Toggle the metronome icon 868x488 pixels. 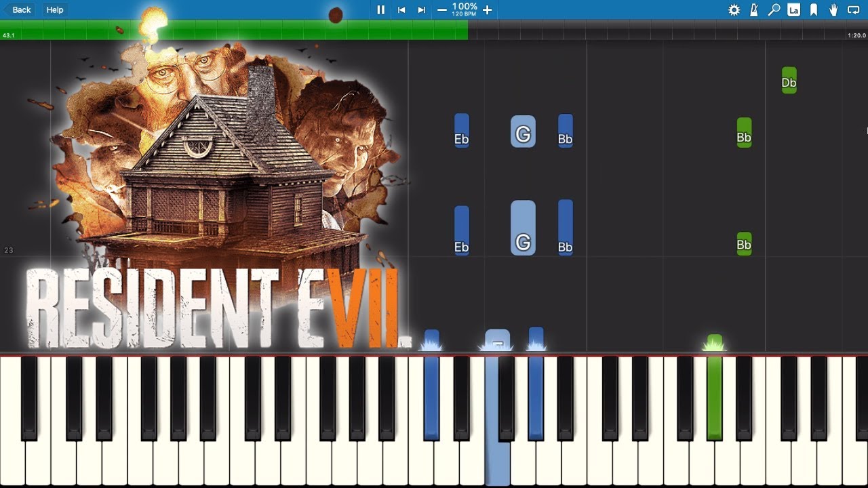click(x=754, y=9)
